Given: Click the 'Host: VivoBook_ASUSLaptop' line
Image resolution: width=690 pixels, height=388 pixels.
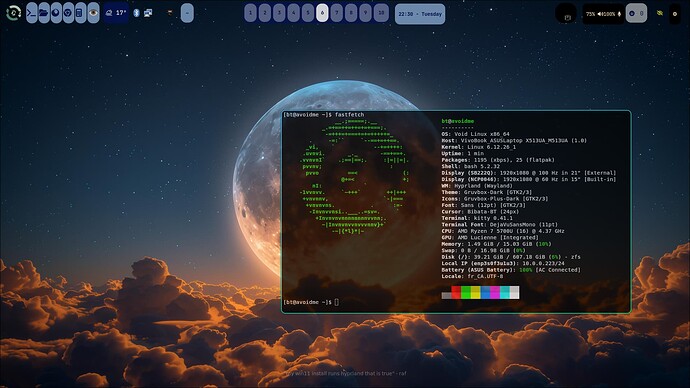Looking at the screenshot, I should (514, 141).
